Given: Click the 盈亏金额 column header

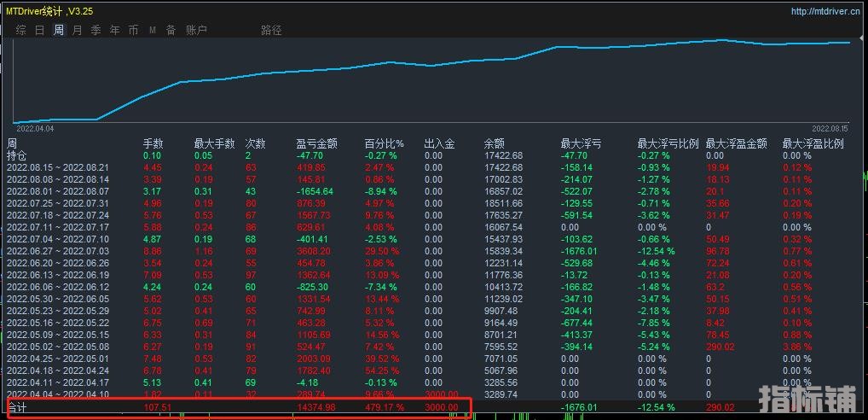Looking at the screenshot, I should click(316, 144).
